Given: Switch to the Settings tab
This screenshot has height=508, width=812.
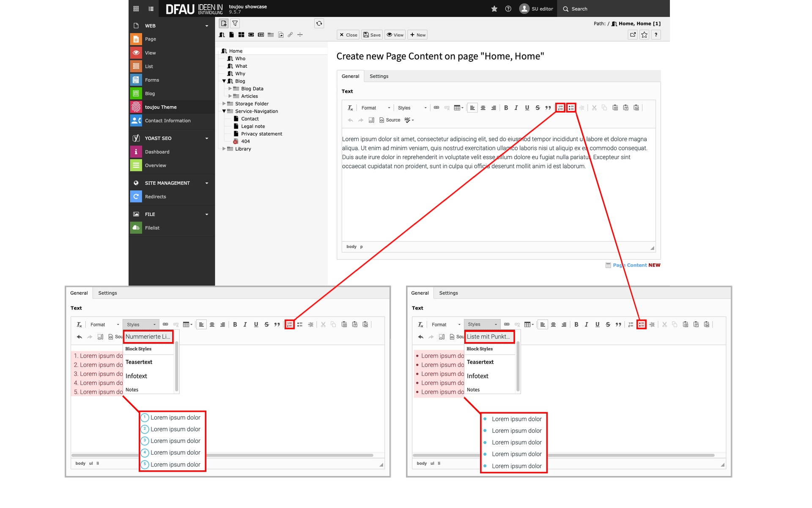Looking at the screenshot, I should [379, 76].
